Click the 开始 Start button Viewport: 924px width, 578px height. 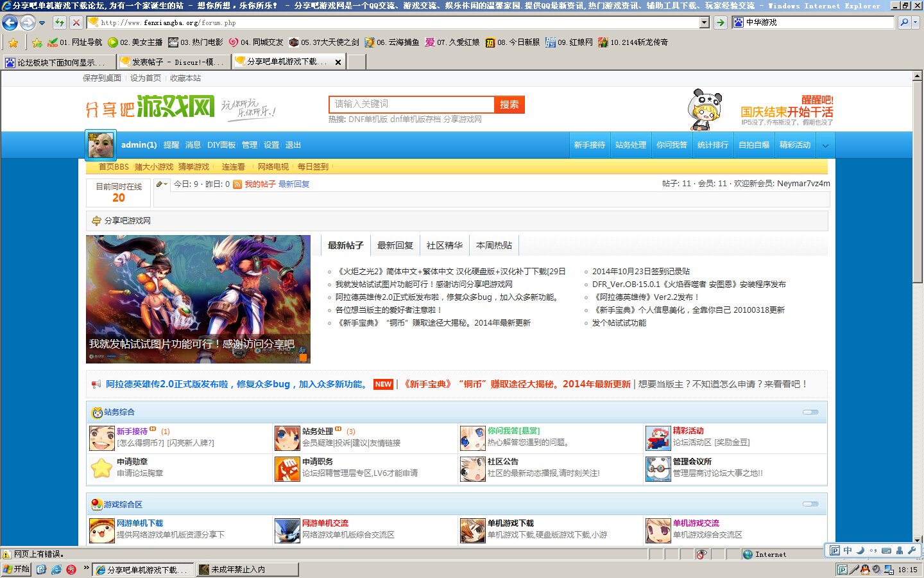pos(17,570)
